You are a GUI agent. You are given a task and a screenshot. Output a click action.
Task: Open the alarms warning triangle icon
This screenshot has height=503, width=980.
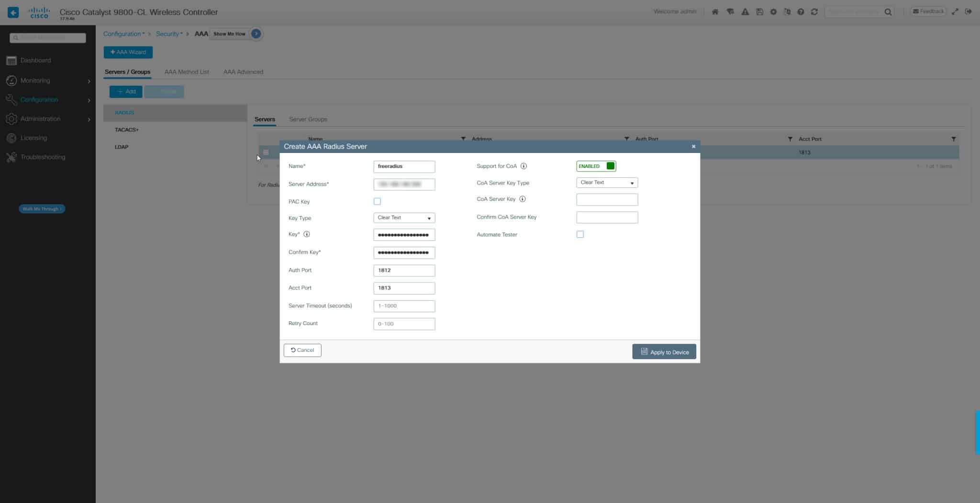745,12
